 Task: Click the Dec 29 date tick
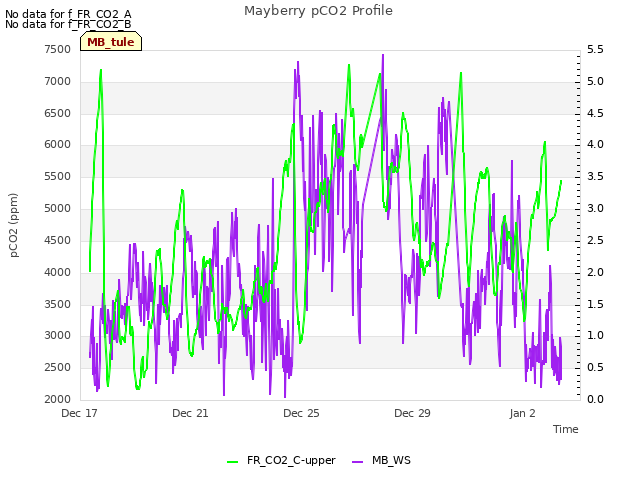pos(412,413)
